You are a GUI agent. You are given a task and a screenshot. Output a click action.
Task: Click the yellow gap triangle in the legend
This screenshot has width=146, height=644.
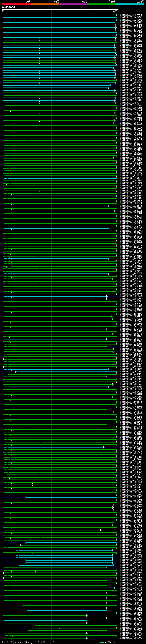point(19,642)
